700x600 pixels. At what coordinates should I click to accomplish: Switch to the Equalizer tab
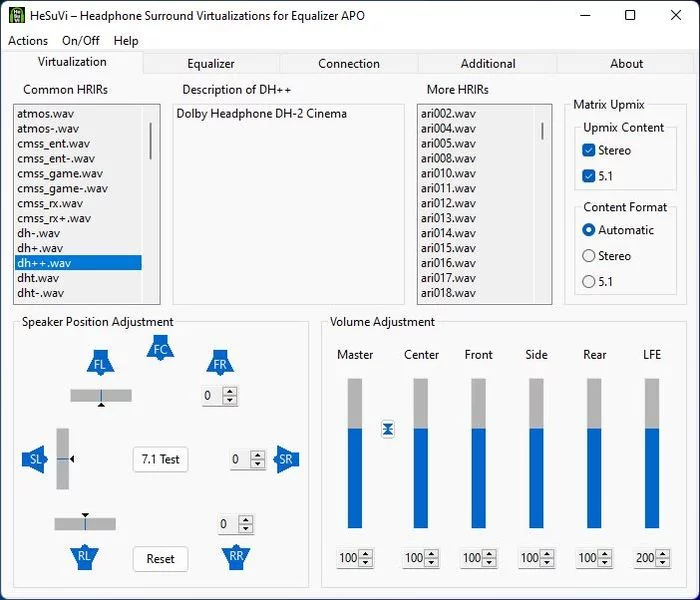point(211,63)
